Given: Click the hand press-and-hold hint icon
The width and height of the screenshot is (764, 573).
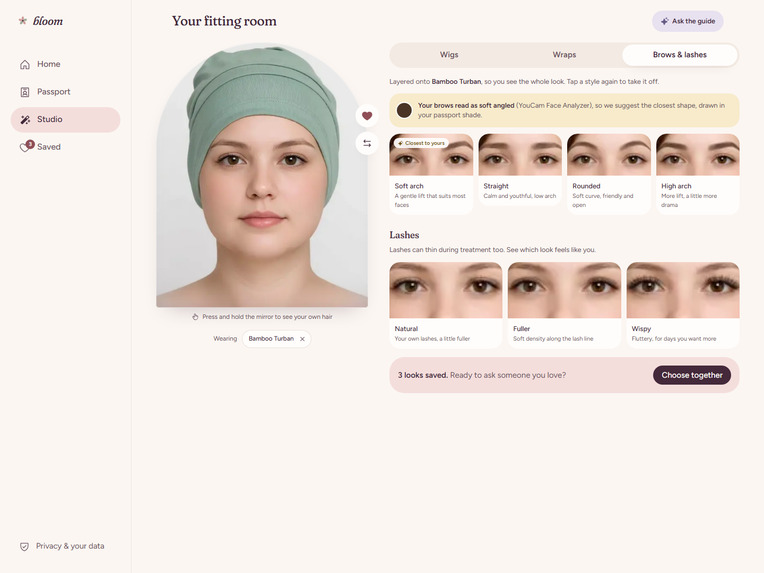Looking at the screenshot, I should click(195, 317).
